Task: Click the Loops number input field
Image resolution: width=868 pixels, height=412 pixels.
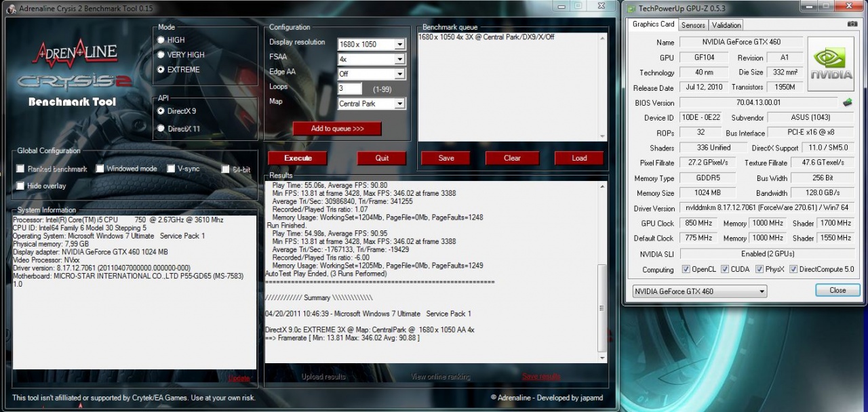Action: point(350,89)
